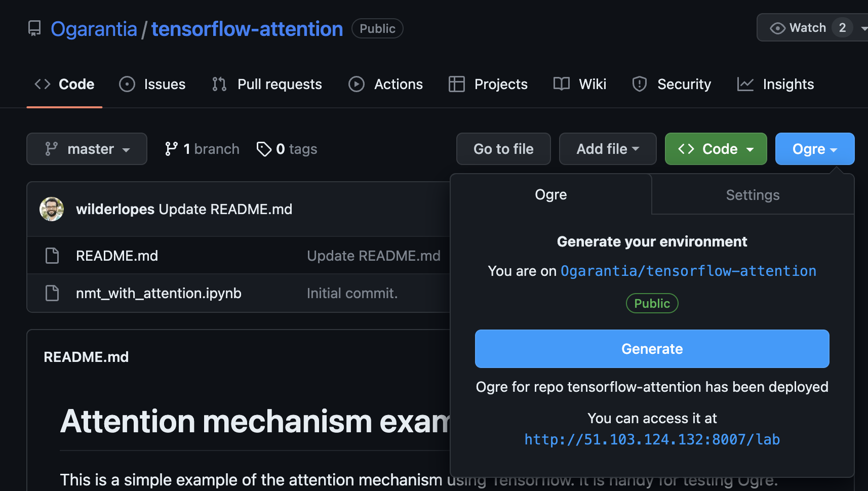
Task: View the 1 branch link
Action: 202,149
